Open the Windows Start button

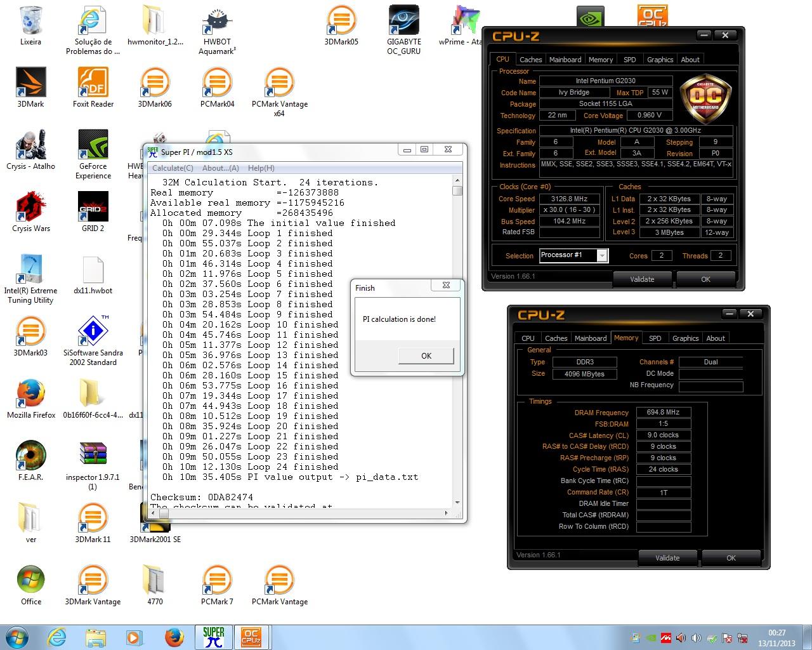pos(17,637)
